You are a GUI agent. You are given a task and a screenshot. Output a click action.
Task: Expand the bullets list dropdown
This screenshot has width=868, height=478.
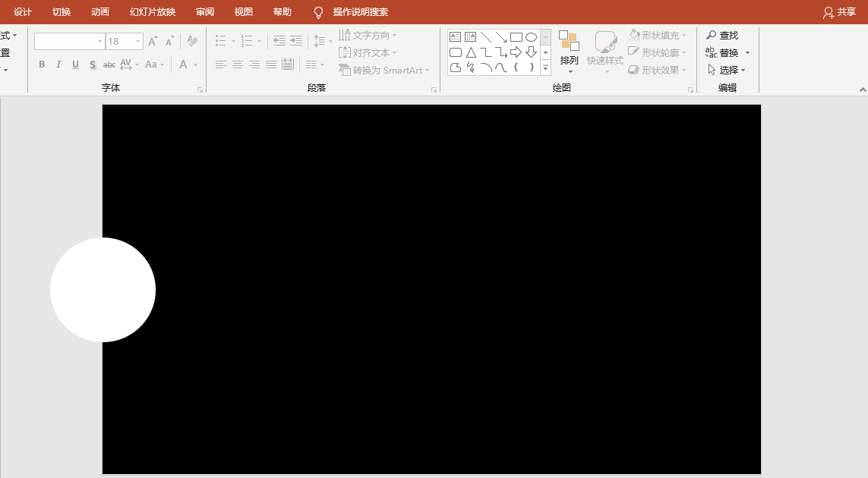pos(233,41)
